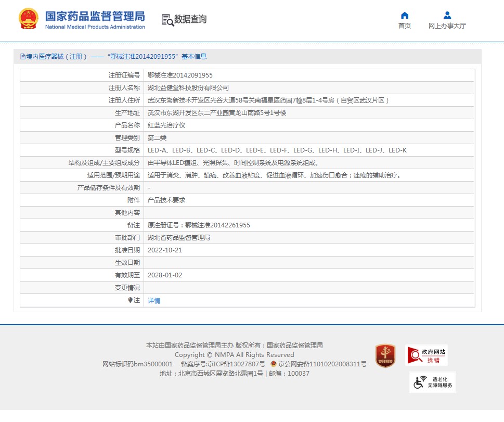The height and width of the screenshot is (422, 504).
Task: Click Copyright © NMPA All Rights Reserved
Action: click(x=235, y=355)
